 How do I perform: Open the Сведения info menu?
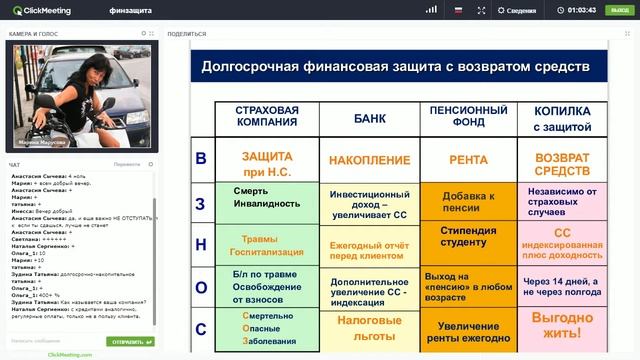517,11
